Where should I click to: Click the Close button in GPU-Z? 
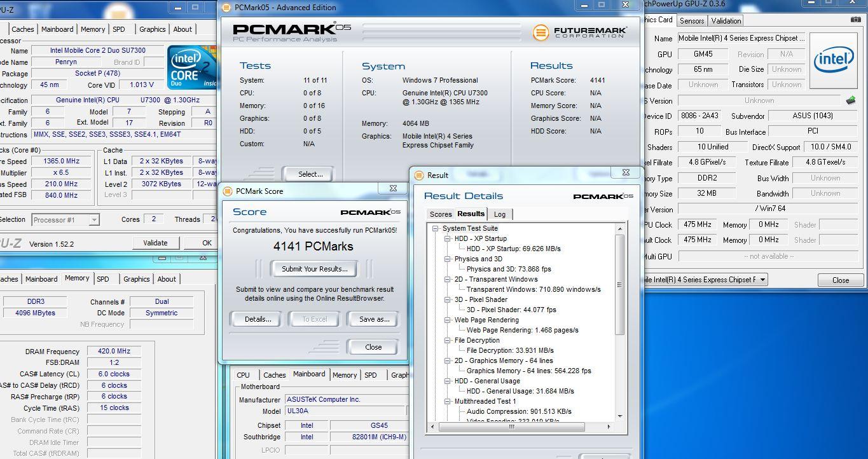coord(841,280)
